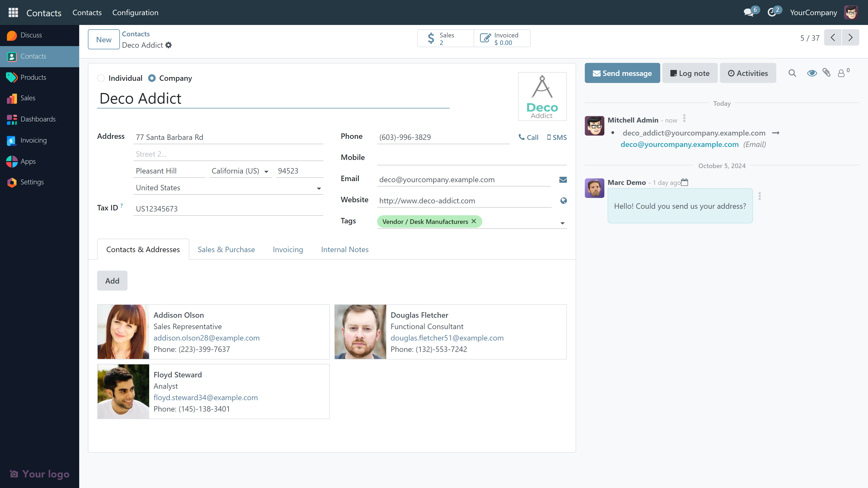Open the Tags dropdown arrow
The image size is (868, 488).
[x=562, y=223]
